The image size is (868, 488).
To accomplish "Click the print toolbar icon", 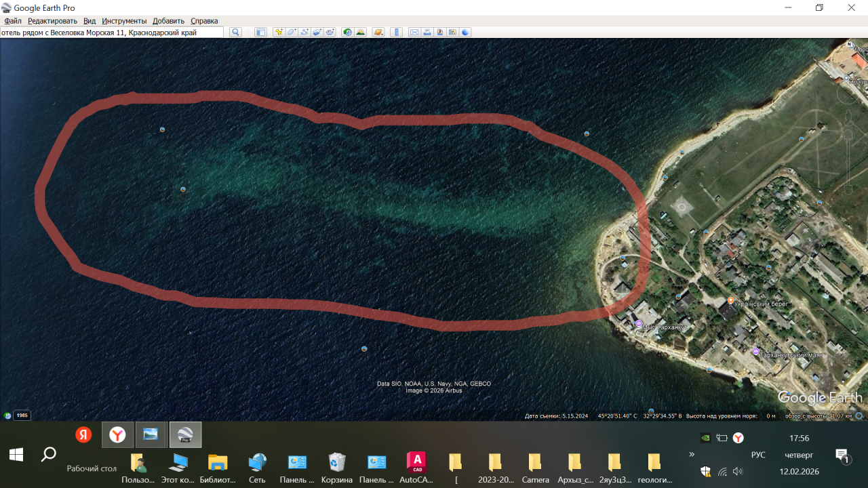I will point(427,32).
